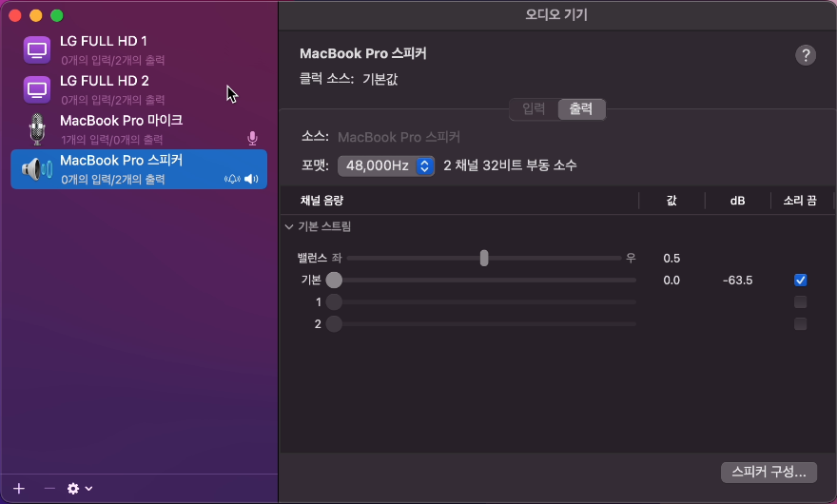Click the alert sound output badge
Viewport: 837px width, 504px height.
(232, 180)
